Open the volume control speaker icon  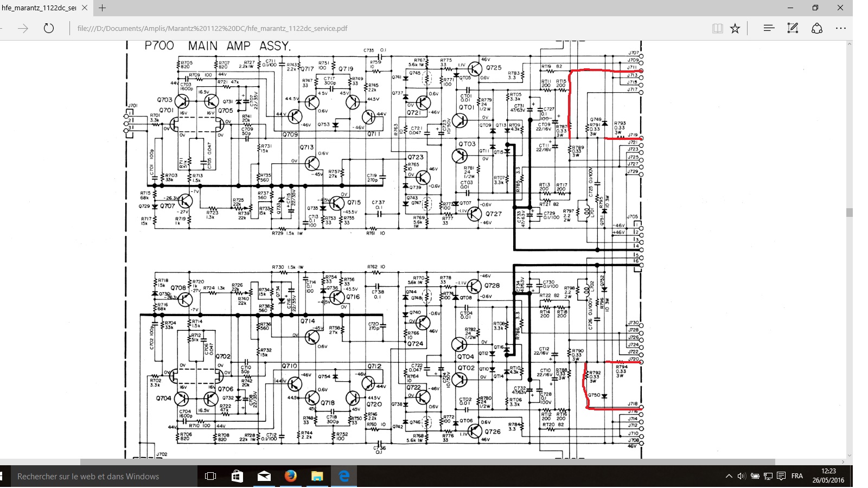(742, 476)
